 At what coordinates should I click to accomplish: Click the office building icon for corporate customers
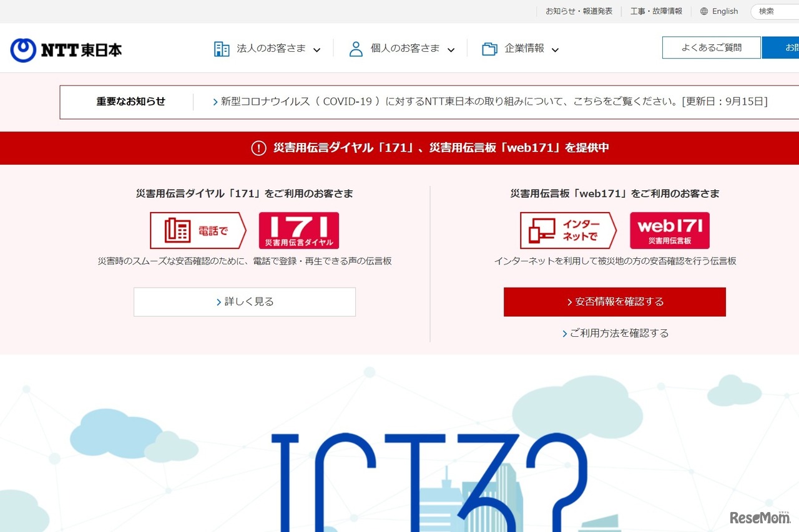222,49
